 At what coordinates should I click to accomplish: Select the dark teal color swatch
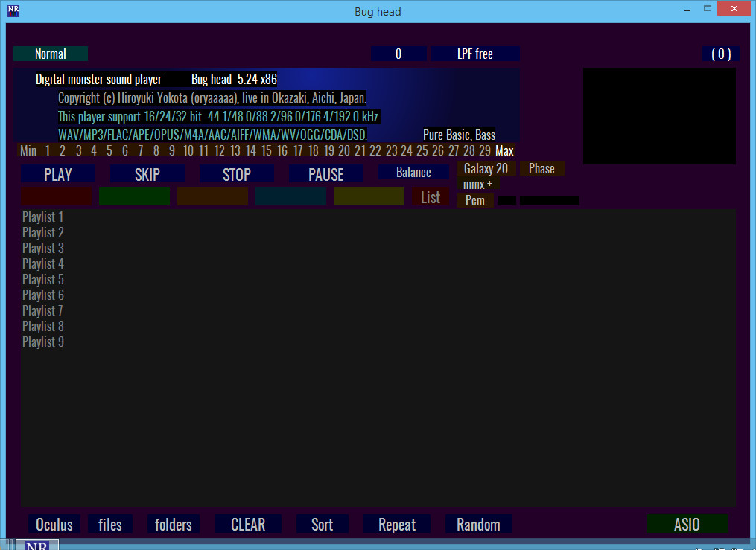(x=290, y=196)
